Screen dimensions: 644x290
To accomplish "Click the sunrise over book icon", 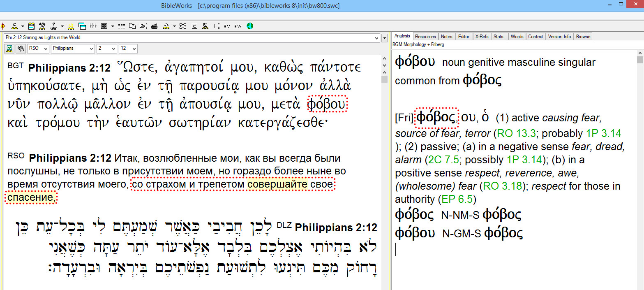I will click(71, 26).
